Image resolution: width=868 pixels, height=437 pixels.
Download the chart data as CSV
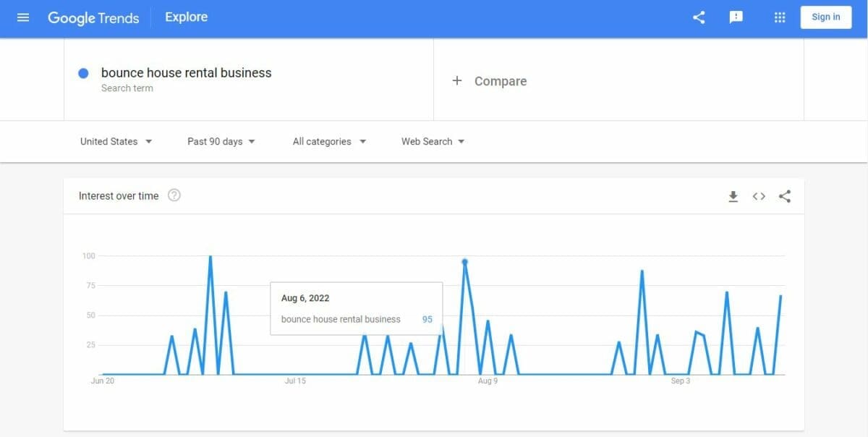coord(733,195)
